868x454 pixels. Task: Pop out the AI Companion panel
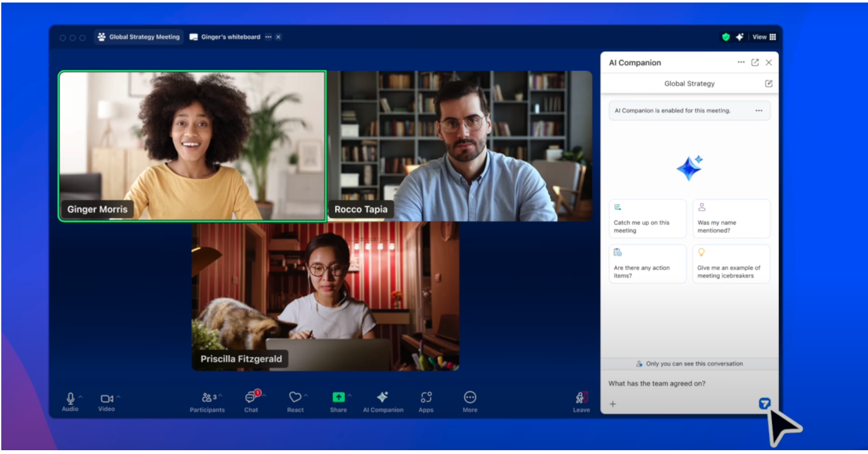(755, 62)
